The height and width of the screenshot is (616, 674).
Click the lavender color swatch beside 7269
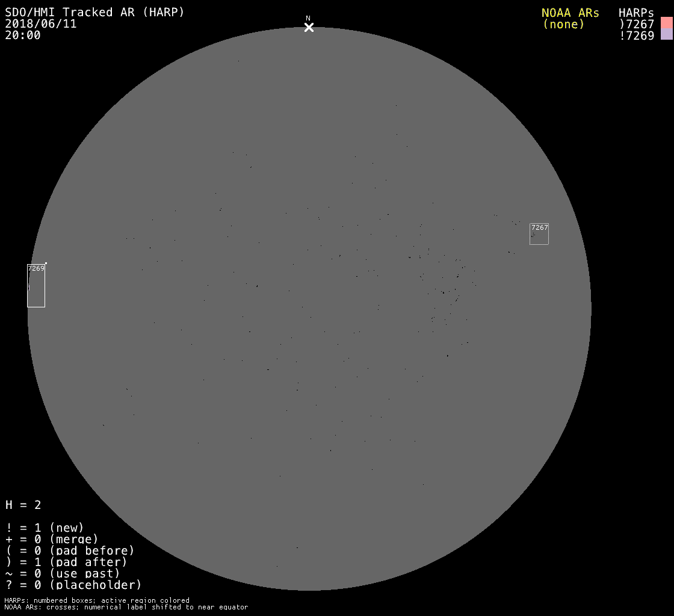(666, 35)
